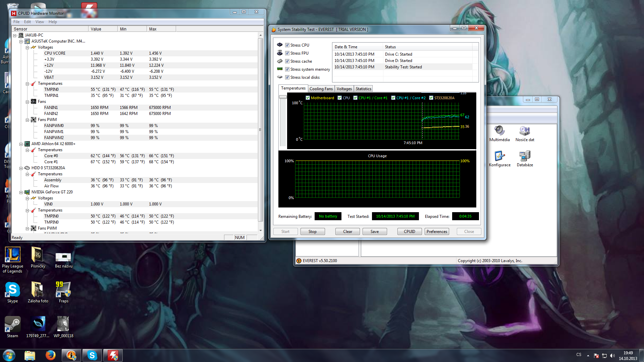Screen dimensions: 644x362
Task: Open Databáze icon in EVEREST window
Action: 525,159
